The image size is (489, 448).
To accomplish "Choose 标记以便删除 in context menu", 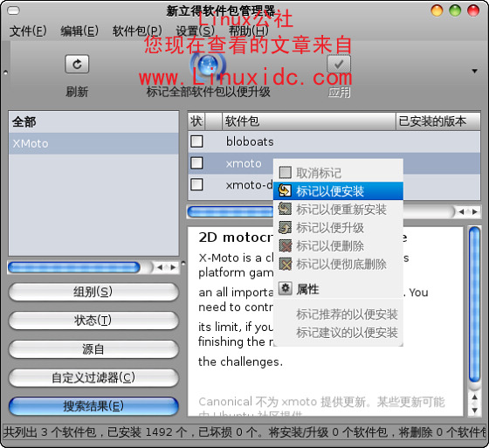I will (338, 246).
